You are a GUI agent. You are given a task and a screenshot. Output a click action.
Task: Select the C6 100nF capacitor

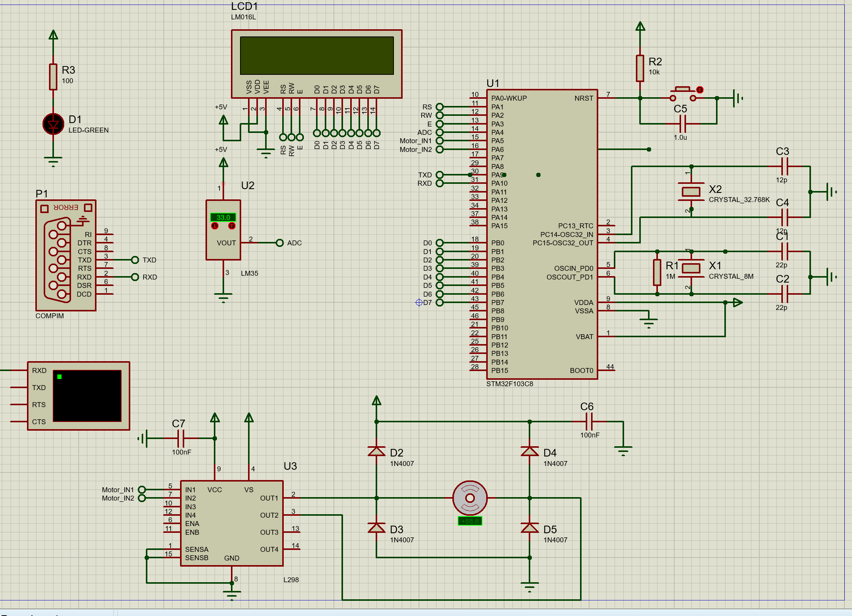[589, 422]
